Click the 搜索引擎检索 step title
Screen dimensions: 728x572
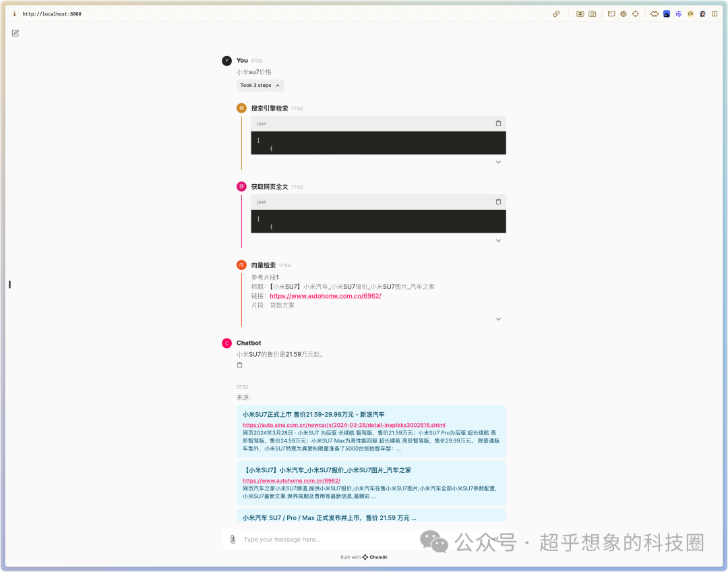click(x=270, y=109)
